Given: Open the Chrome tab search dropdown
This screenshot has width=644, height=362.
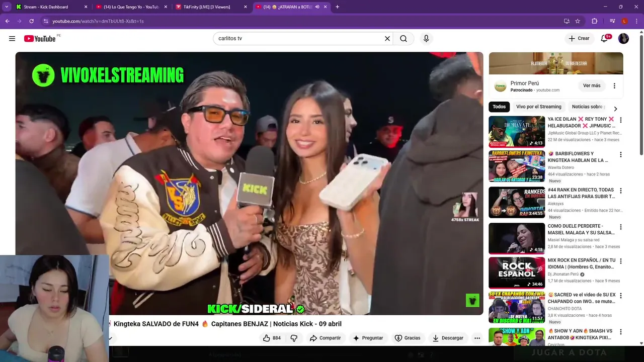Looking at the screenshot, I should click(7, 7).
